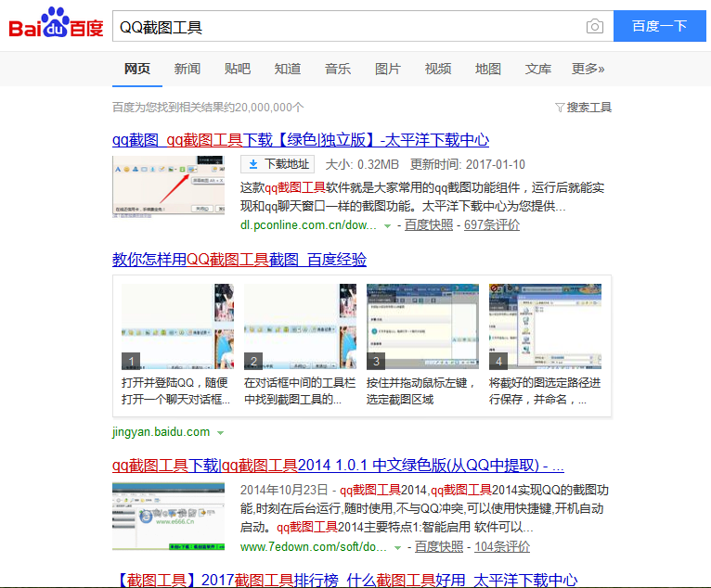Open the 贴吧 tab

[237, 69]
